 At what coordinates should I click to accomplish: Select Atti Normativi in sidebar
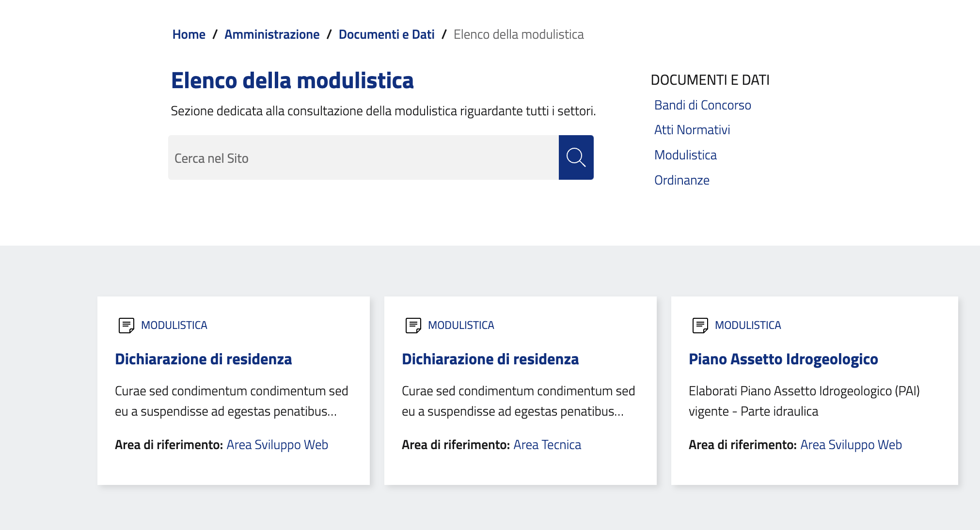pyautogui.click(x=692, y=130)
